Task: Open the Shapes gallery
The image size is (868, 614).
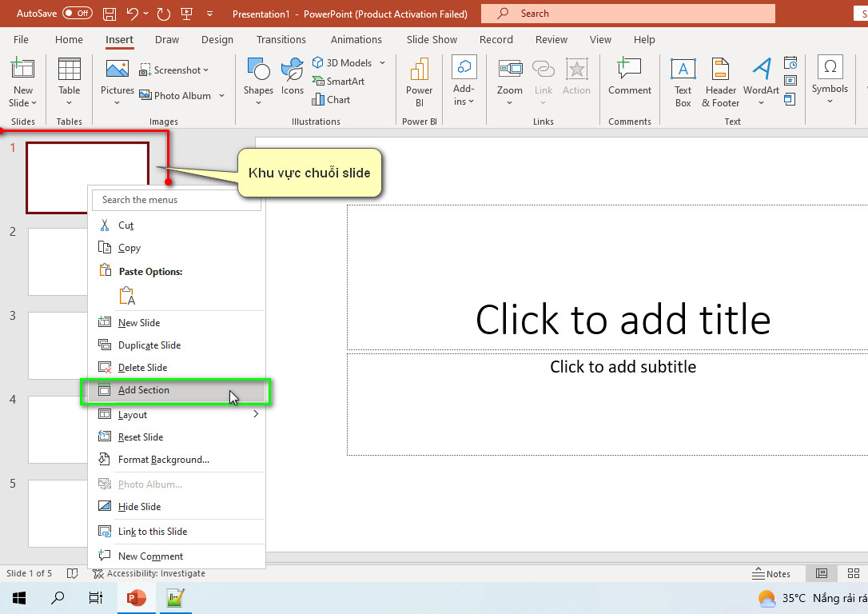Action: (258, 82)
